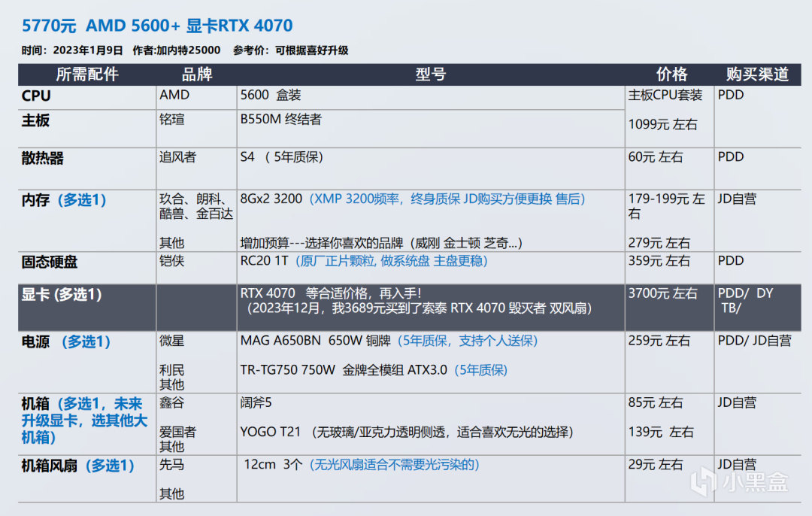Click 'TR-TG750 750W 金牌全模组 ATX3.0' text
Viewport: 812px width, 516px height.
point(344,370)
